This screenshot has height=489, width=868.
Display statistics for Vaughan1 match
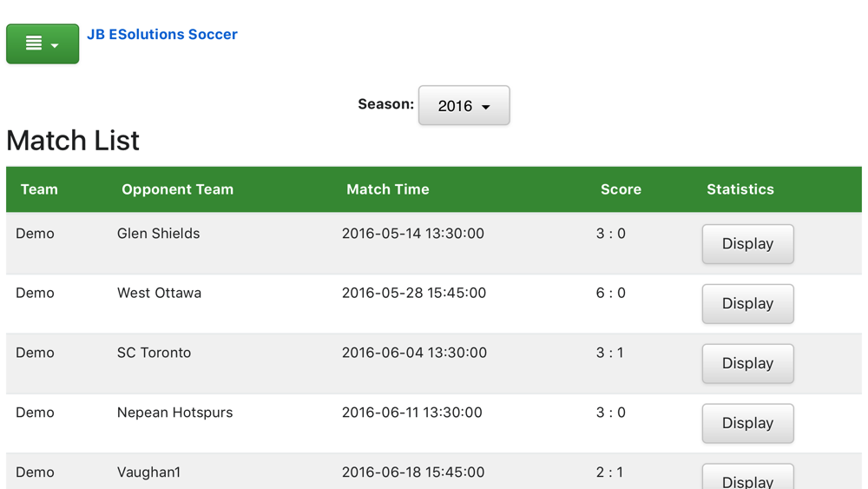(747, 479)
